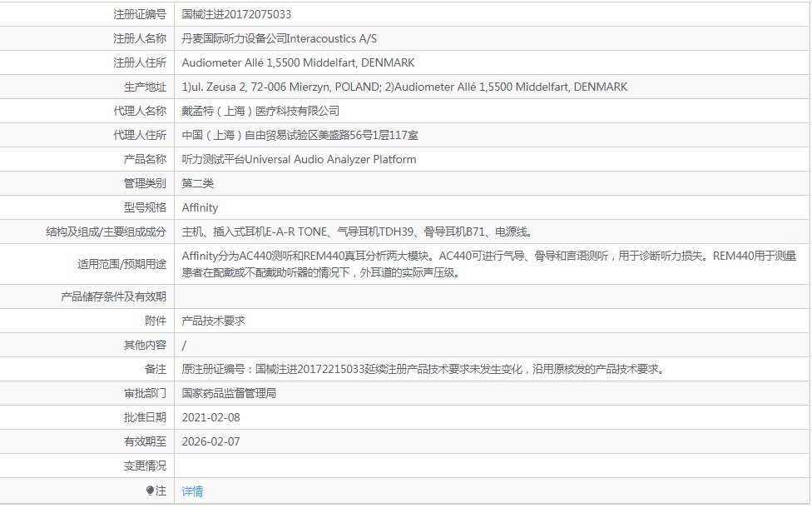812x508 pixels.
Task: Select registration number 国械注进20172075033
Action: pyautogui.click(x=236, y=14)
